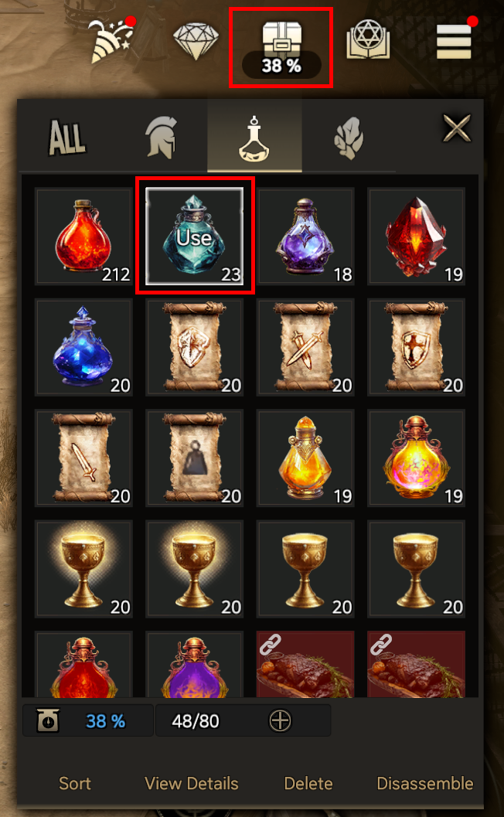Switch to the helmet equipment tab
Screen dimensions: 504x817
161,137
